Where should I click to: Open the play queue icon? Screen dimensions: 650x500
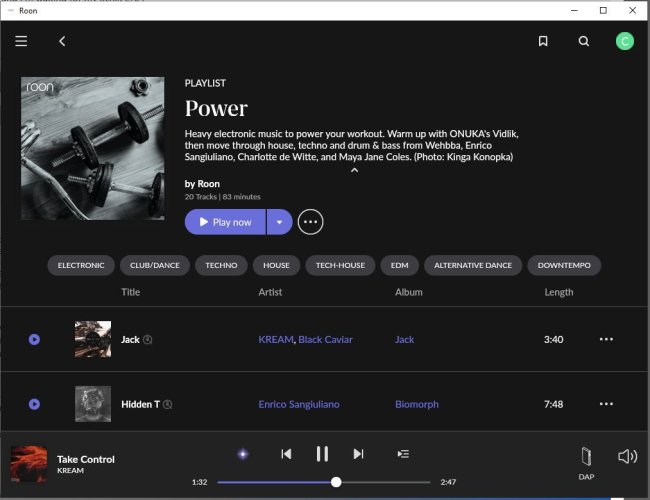[403, 454]
